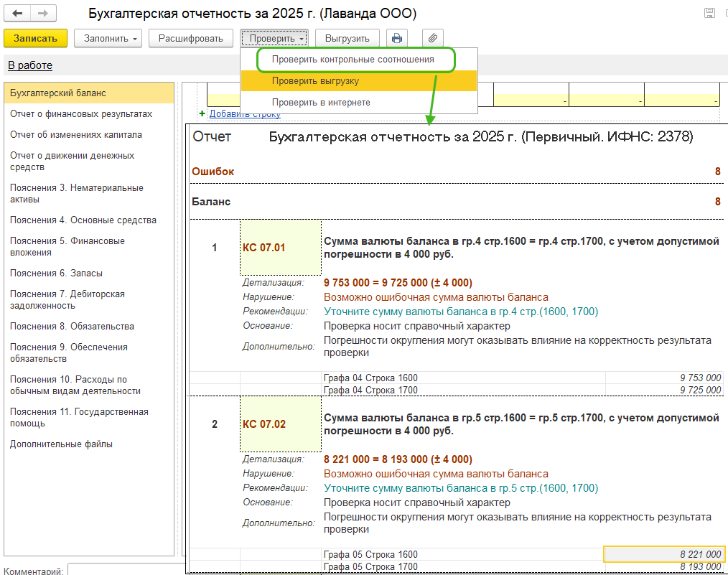Image resolution: width=728 pixels, height=575 pixels.
Task: Go to Отчет об изменениях капитала
Action: pos(76,135)
